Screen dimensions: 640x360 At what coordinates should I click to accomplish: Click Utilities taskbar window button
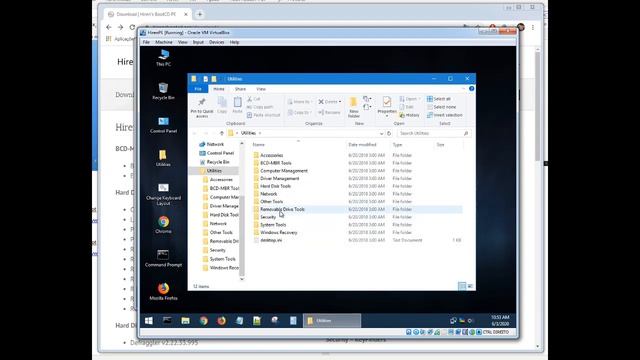point(332,321)
